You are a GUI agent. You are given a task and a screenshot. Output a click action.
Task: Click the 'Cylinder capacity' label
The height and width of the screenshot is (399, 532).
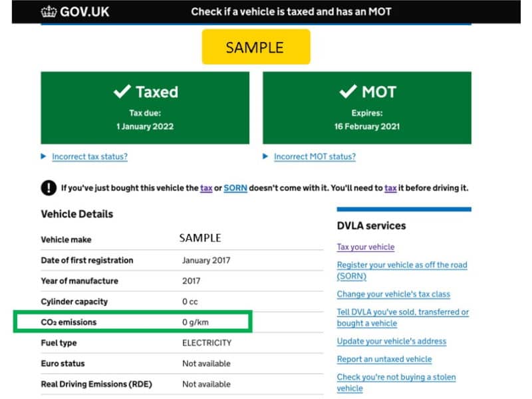coord(74,302)
